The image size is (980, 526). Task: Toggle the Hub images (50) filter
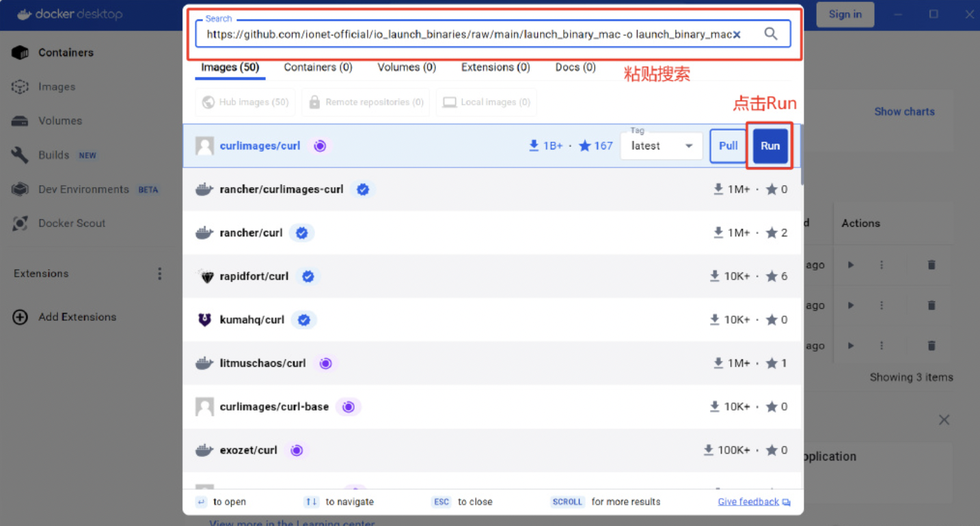click(x=245, y=102)
